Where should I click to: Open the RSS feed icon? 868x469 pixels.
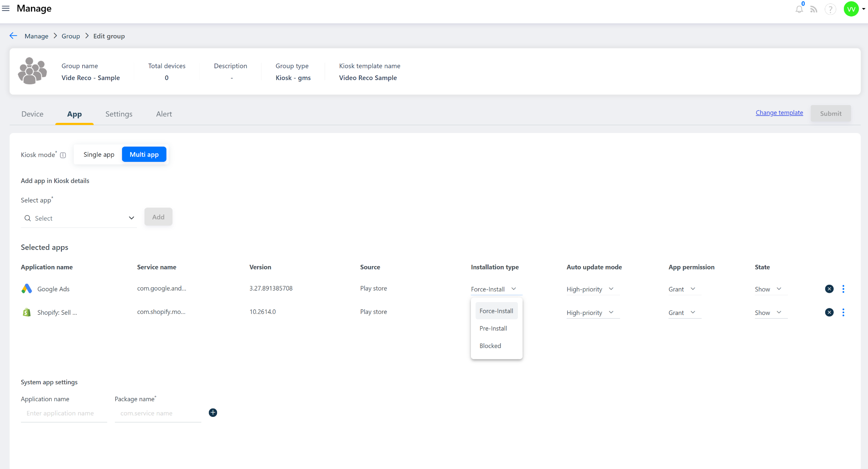814,9
